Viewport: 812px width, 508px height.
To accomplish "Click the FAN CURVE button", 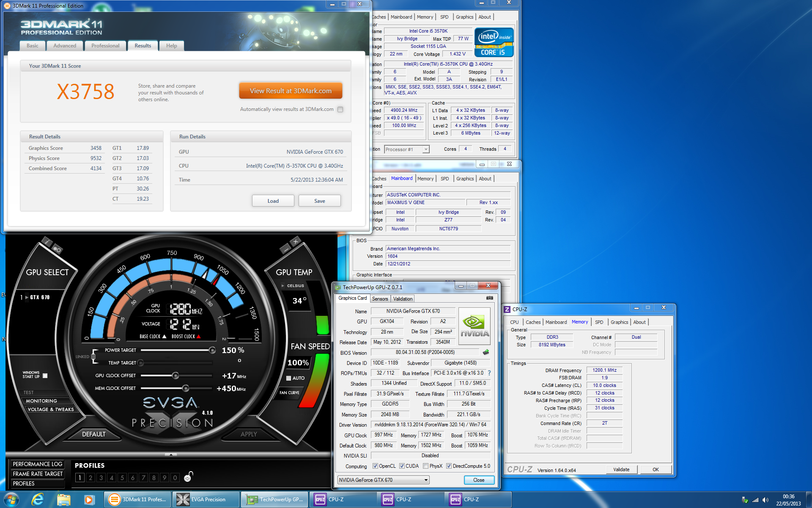I will point(289,392).
